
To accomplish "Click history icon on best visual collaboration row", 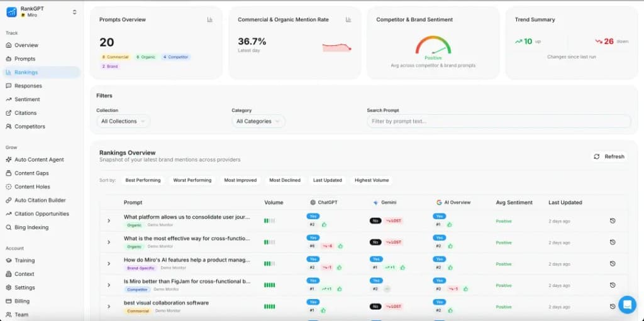I will [x=613, y=307].
